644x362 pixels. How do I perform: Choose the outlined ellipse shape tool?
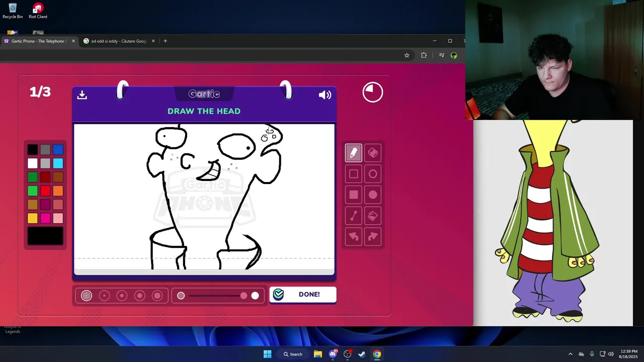pos(373,174)
